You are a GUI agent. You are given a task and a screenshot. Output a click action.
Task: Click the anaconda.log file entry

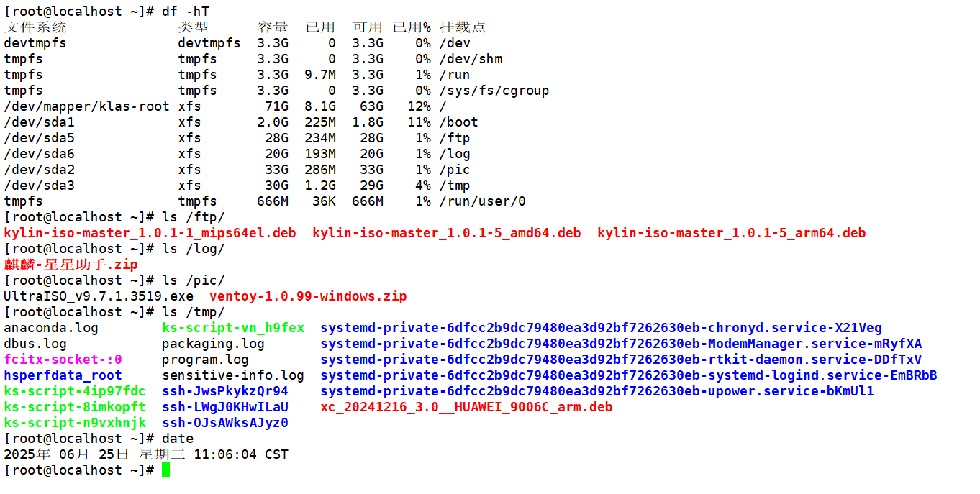coord(51,328)
